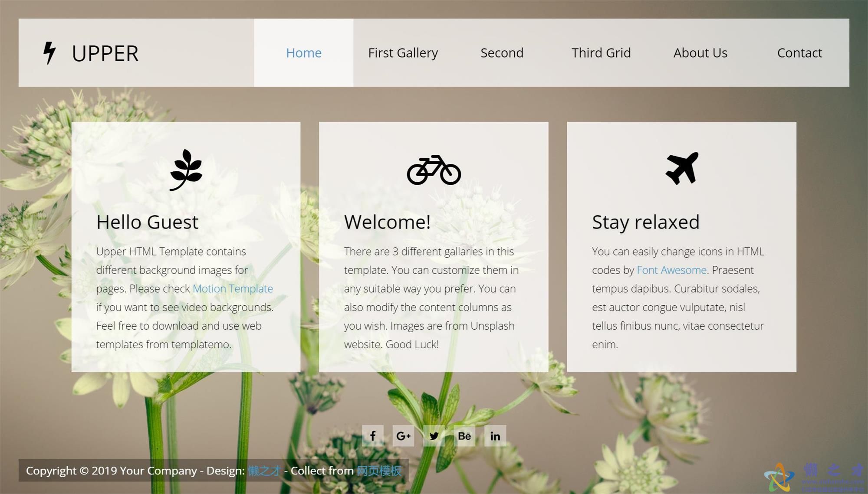Click the leaf icon above Hello Guest
868x494 pixels.
[186, 170]
